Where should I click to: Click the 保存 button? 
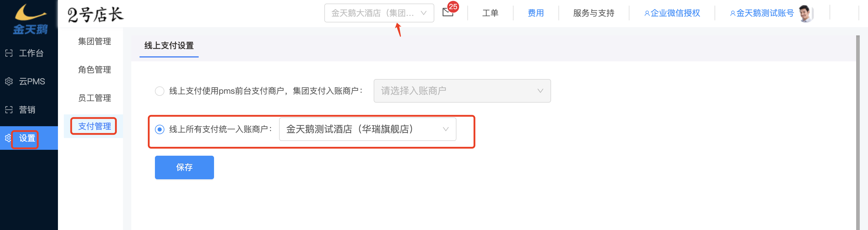pos(184,167)
